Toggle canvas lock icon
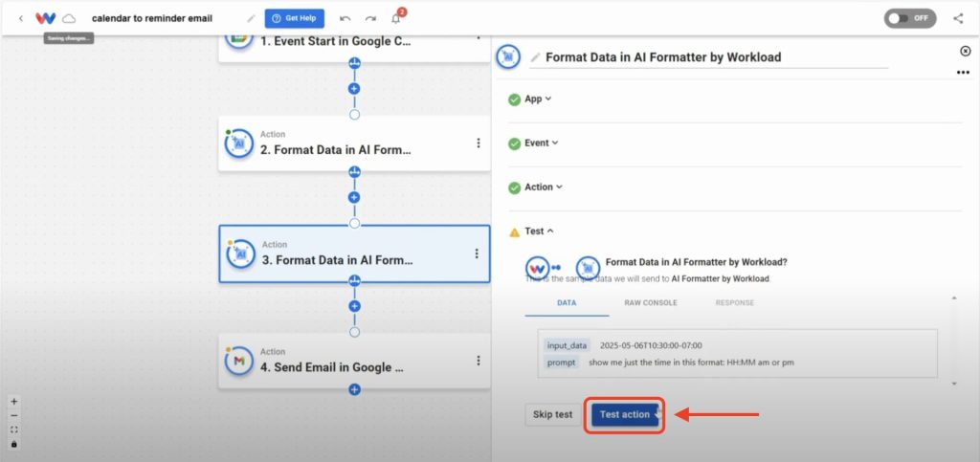This screenshot has width=980, height=462. (14, 444)
